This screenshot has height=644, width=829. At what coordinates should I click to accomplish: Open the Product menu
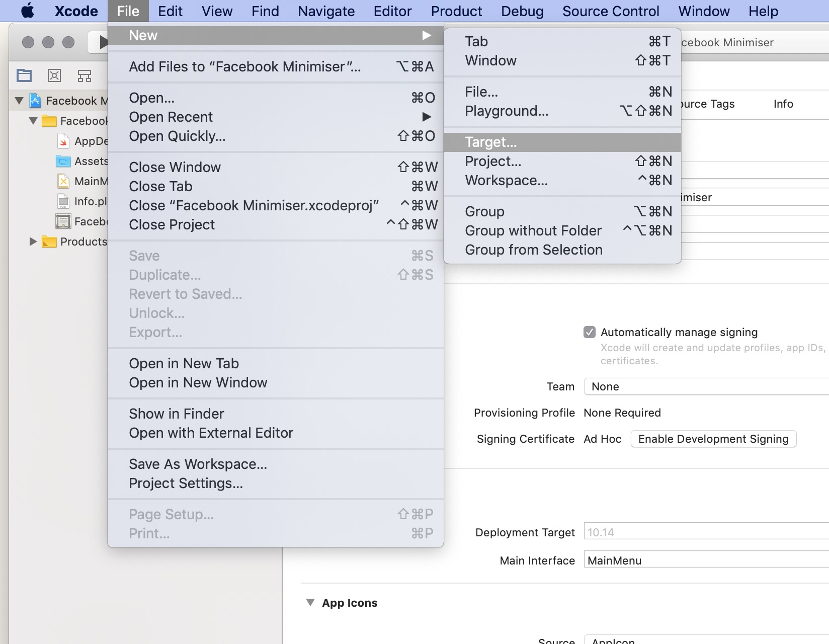click(x=456, y=11)
